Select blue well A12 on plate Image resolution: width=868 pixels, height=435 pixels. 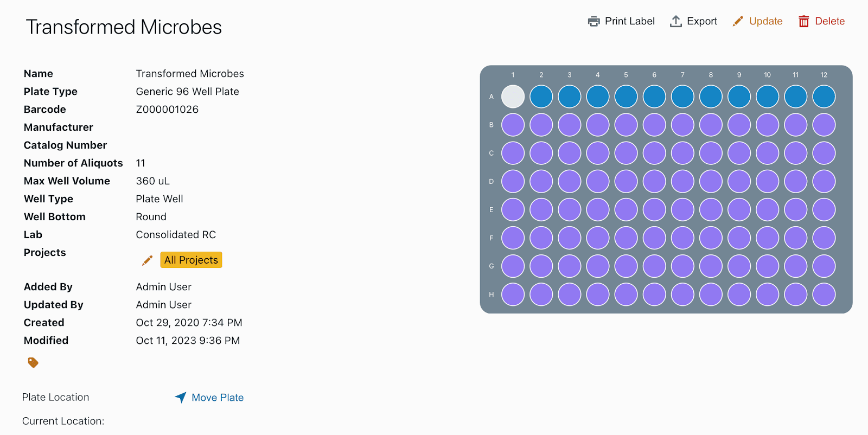point(824,97)
